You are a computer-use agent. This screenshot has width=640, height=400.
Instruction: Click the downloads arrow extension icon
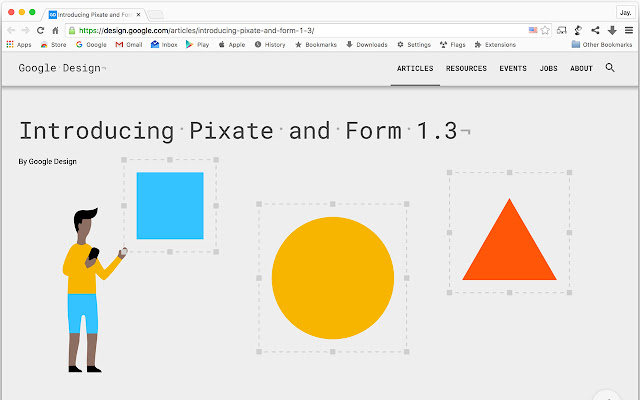(611, 30)
